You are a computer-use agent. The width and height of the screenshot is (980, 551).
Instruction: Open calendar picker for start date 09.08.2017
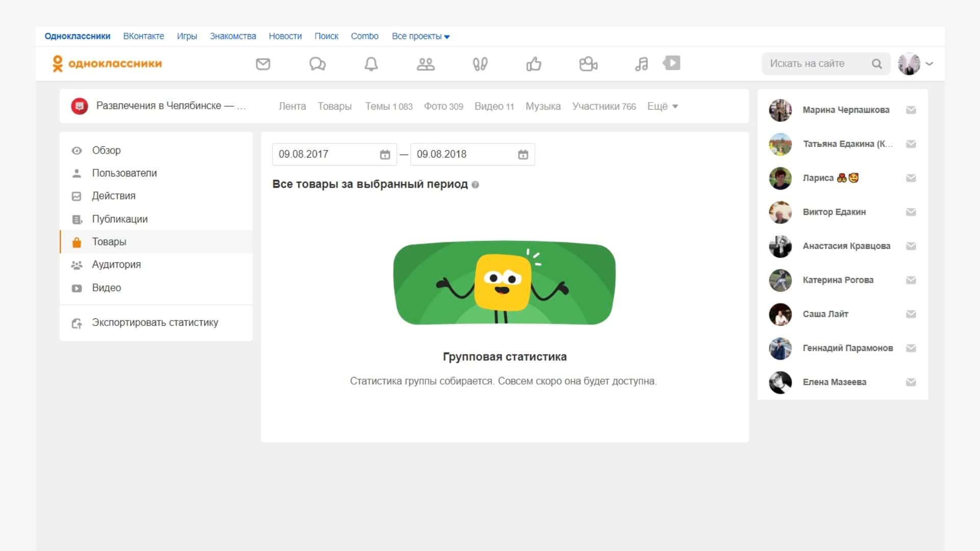point(385,155)
